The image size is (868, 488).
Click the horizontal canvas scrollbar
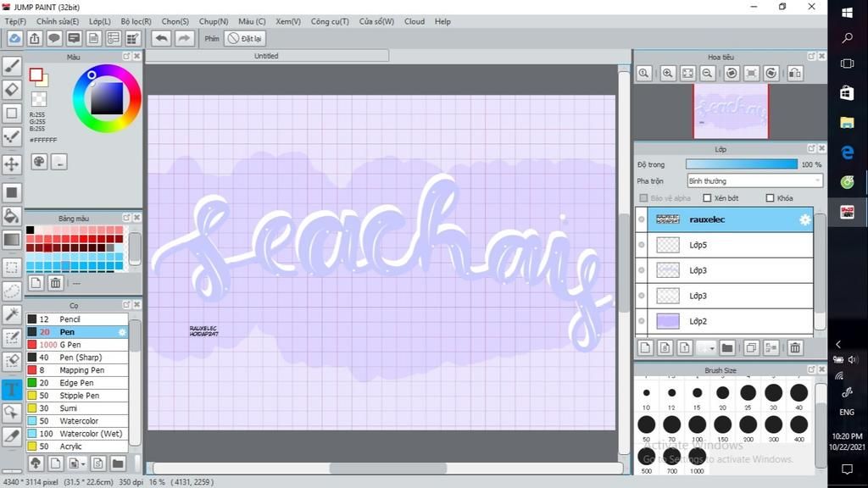pos(387,469)
